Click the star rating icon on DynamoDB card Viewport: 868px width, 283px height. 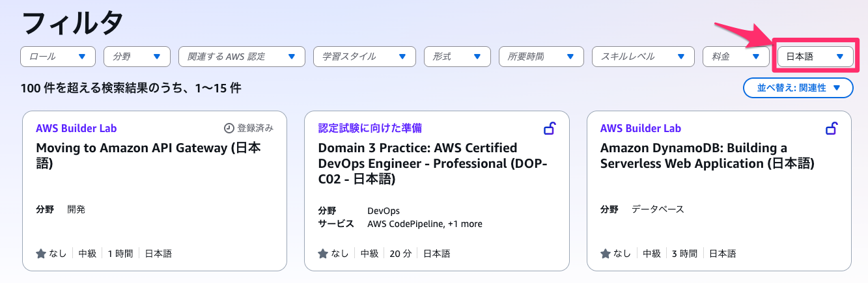click(x=606, y=253)
